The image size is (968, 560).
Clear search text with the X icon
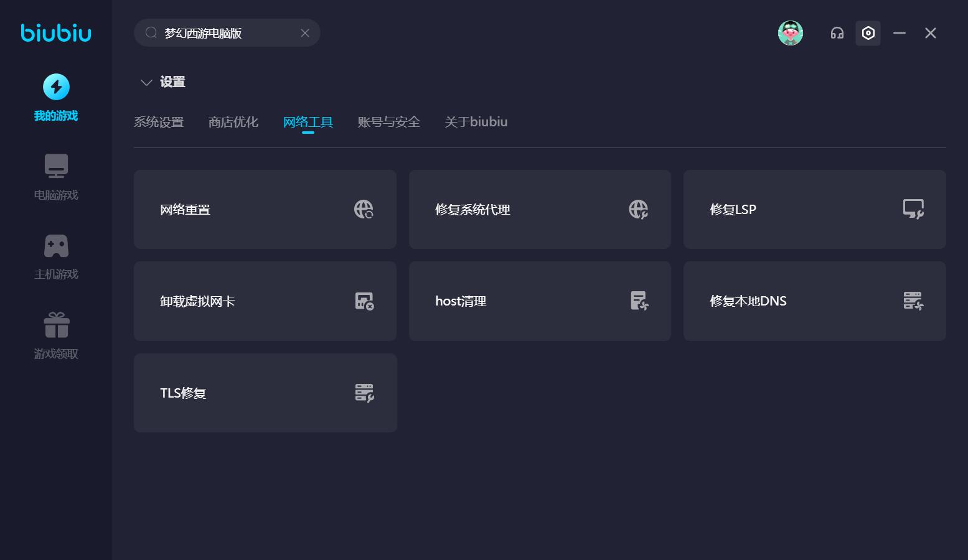click(305, 33)
